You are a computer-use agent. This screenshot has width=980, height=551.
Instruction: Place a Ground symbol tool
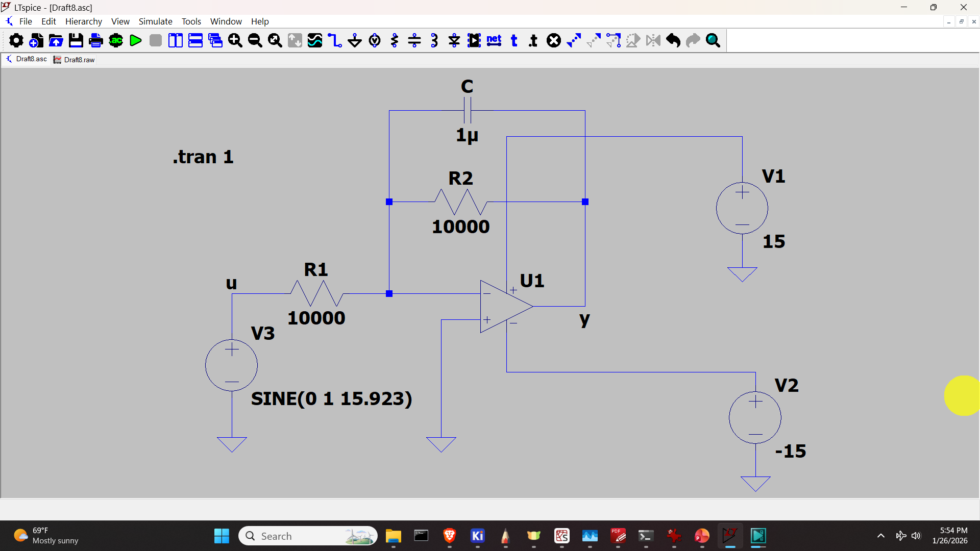[355, 40]
